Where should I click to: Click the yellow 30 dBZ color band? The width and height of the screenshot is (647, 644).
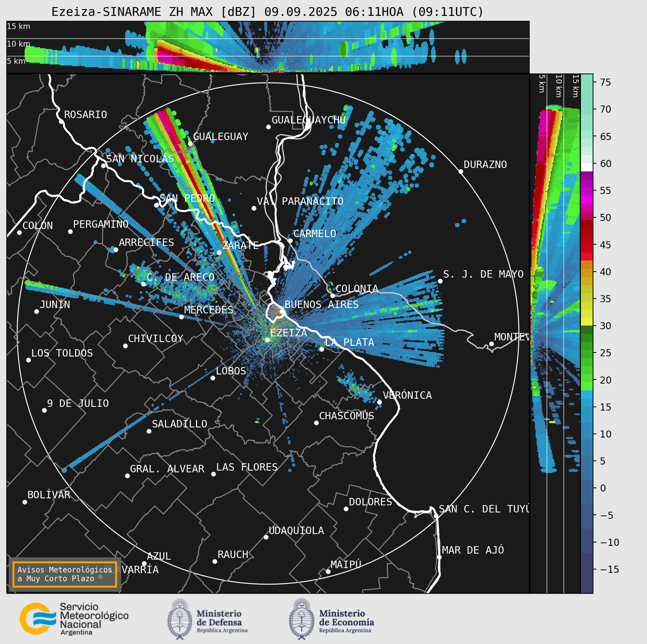click(x=587, y=321)
